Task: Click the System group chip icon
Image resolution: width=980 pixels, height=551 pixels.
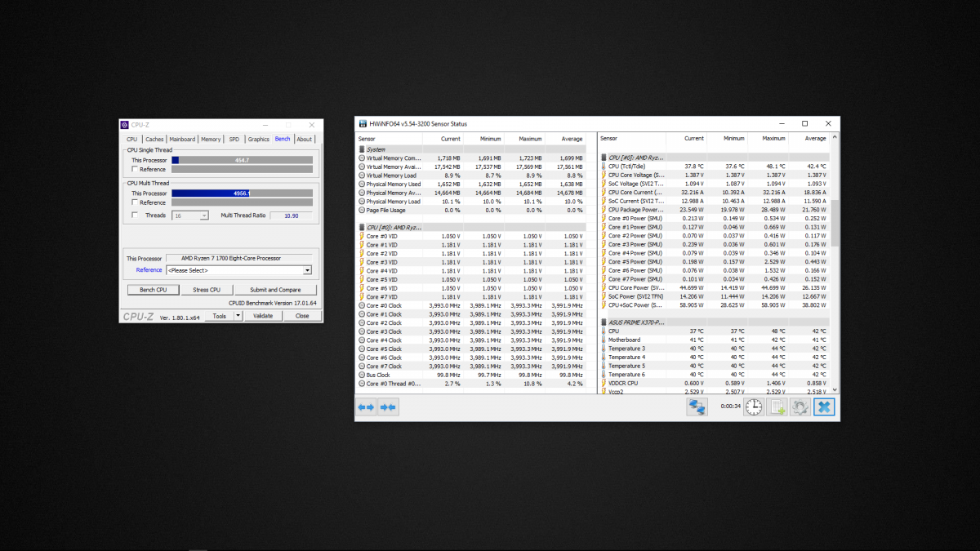Action: (x=362, y=149)
